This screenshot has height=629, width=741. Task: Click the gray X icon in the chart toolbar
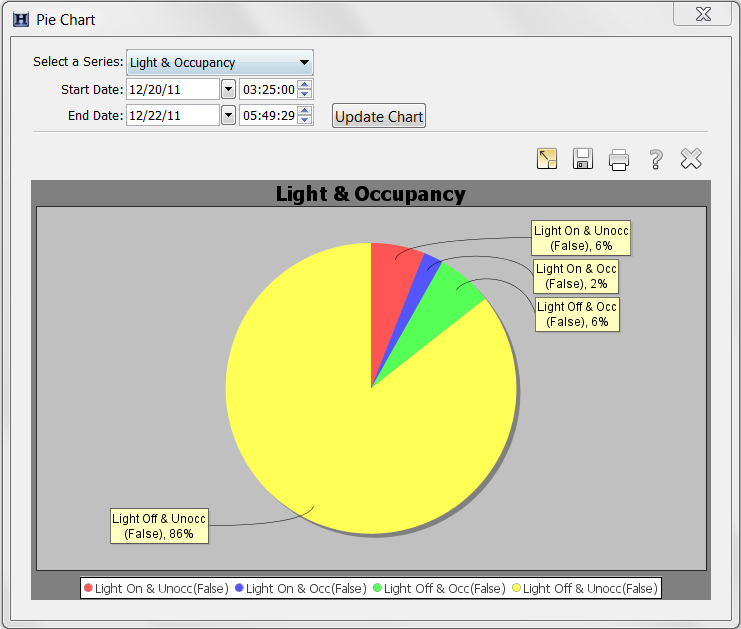(x=691, y=158)
